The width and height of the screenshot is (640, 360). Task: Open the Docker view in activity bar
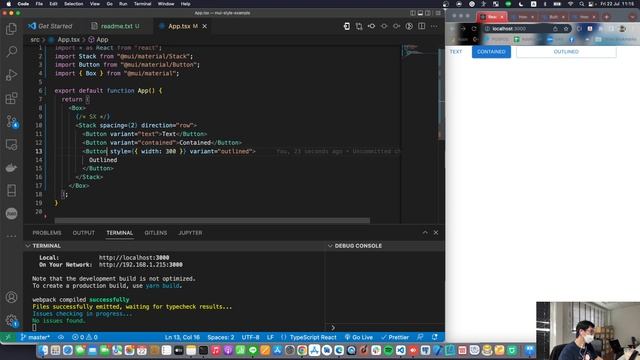[11, 167]
